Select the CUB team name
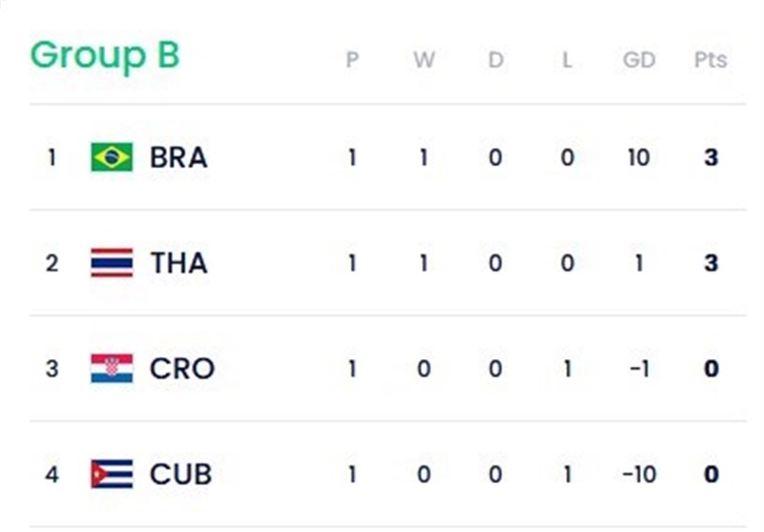 180,474
